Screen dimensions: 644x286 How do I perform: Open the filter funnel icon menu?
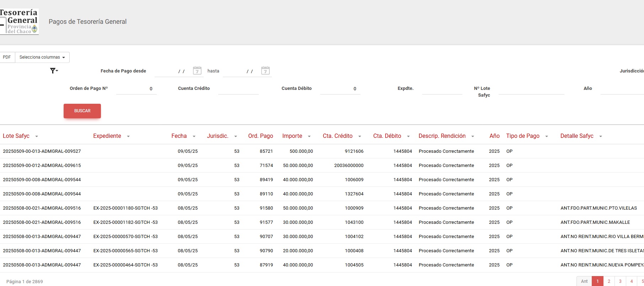coord(54,71)
